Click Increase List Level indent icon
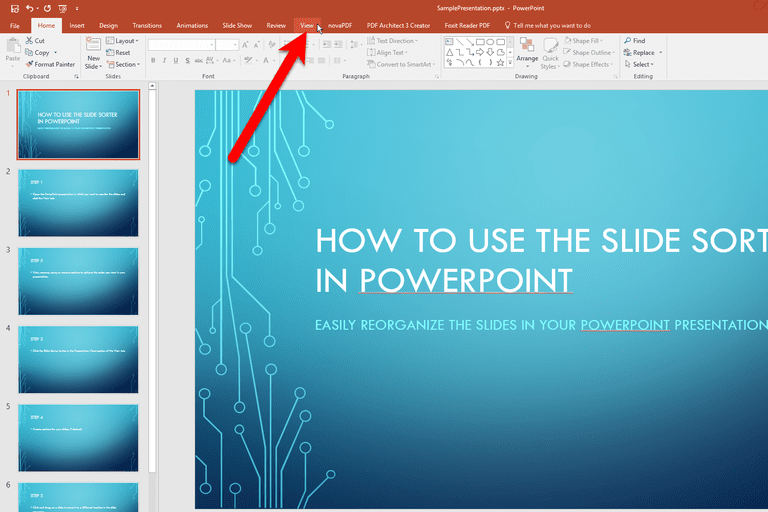768x512 pixels. tap(338, 45)
